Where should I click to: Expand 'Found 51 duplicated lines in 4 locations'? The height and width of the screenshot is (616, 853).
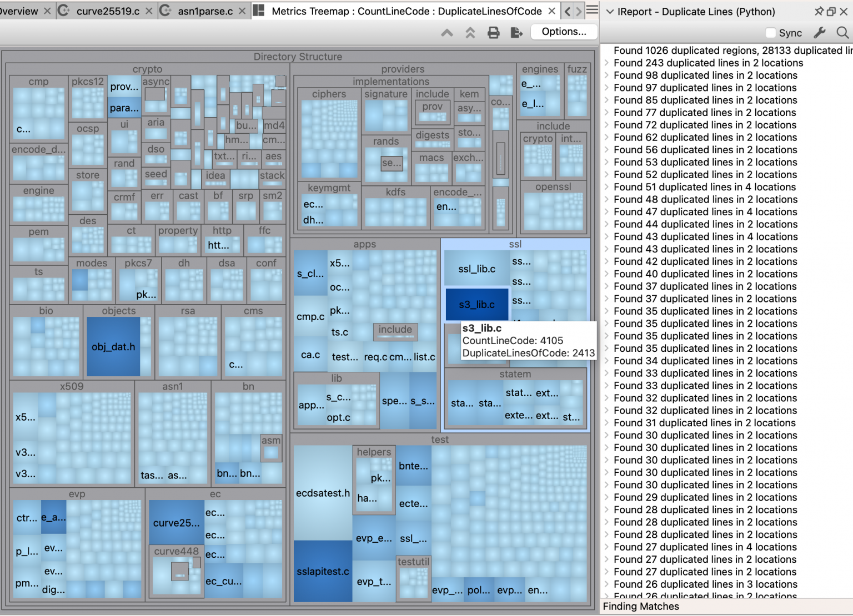607,187
